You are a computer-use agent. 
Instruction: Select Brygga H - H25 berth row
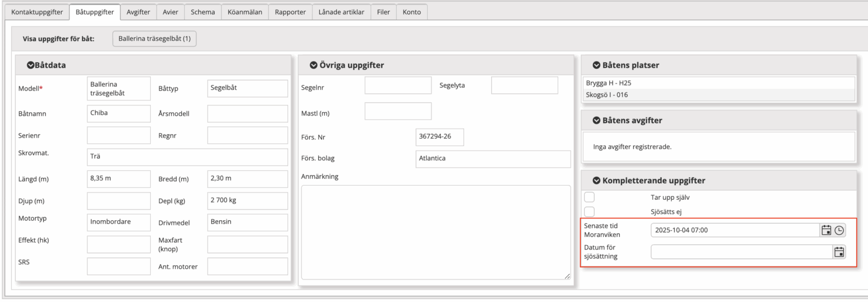click(x=718, y=83)
